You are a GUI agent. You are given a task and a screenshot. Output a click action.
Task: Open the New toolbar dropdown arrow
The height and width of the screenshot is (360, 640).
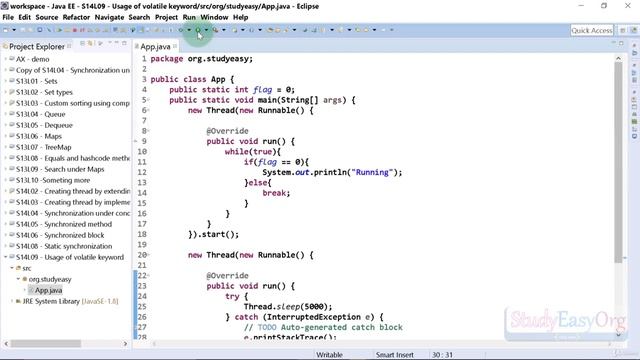coord(14,30)
